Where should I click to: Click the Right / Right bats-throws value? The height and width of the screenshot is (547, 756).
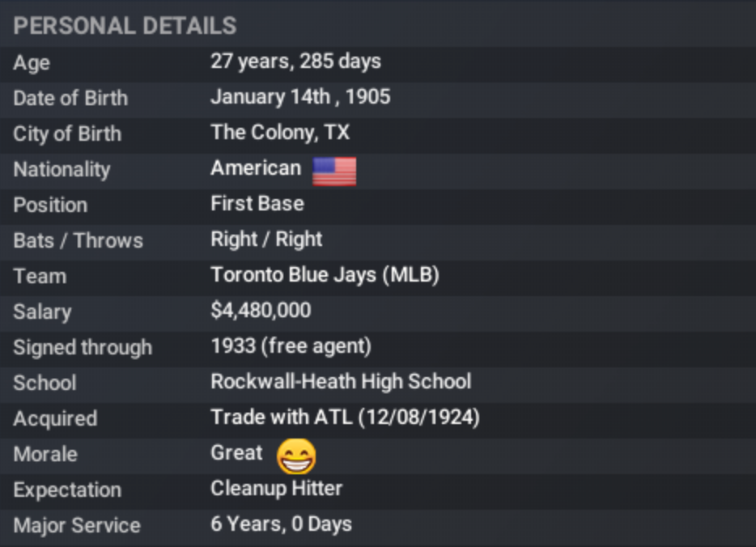(266, 240)
